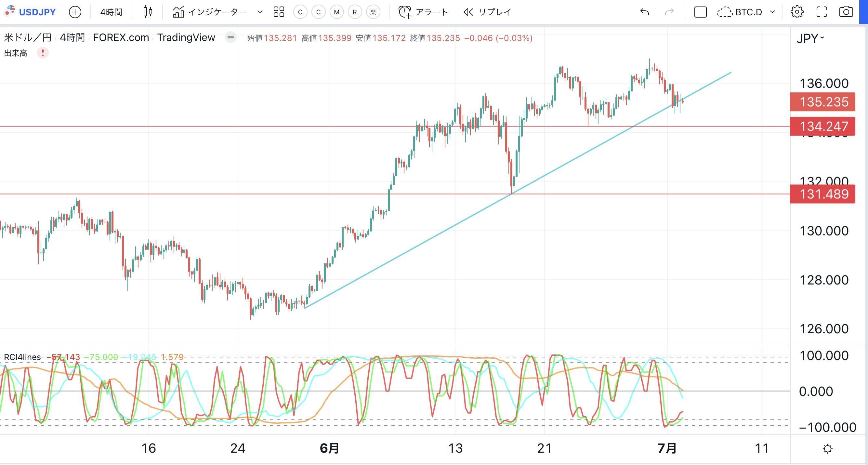Click the 終値135.235 close value in legend
The height and width of the screenshot is (465, 868).
pos(435,38)
